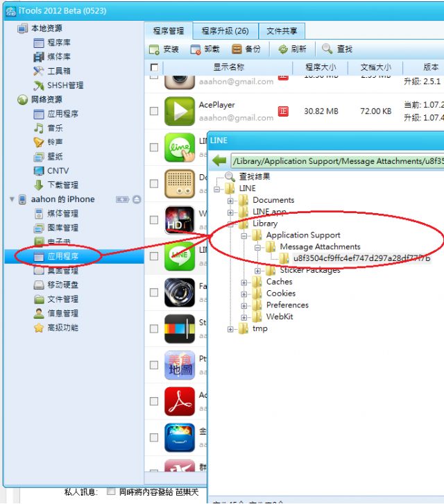Screen dimensions: 444x504
Task: Check box beside Line camera app icon
Action: click(x=154, y=147)
